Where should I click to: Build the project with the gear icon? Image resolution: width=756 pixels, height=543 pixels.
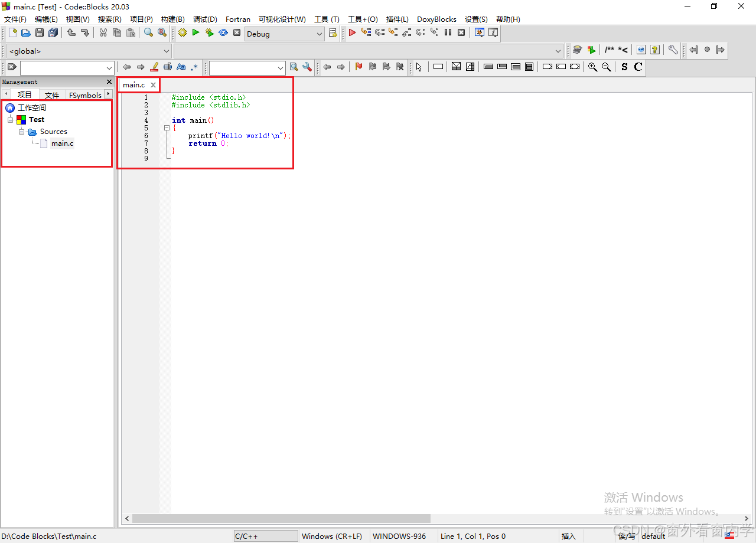click(183, 33)
